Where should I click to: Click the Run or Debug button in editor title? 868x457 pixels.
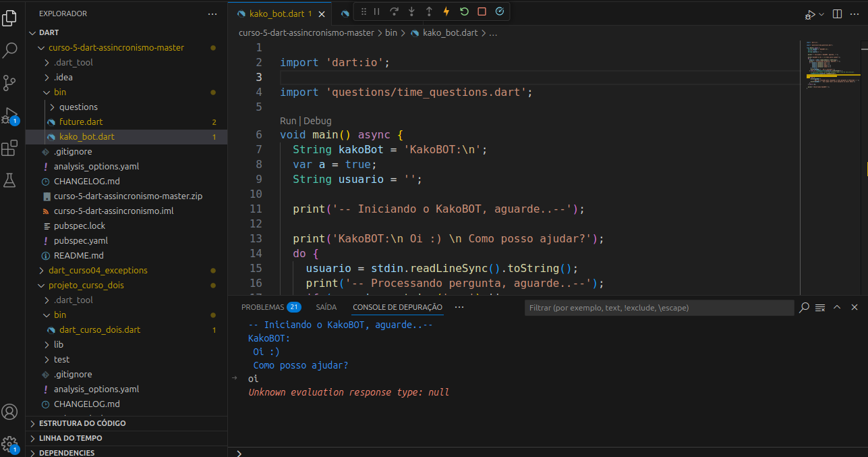810,14
